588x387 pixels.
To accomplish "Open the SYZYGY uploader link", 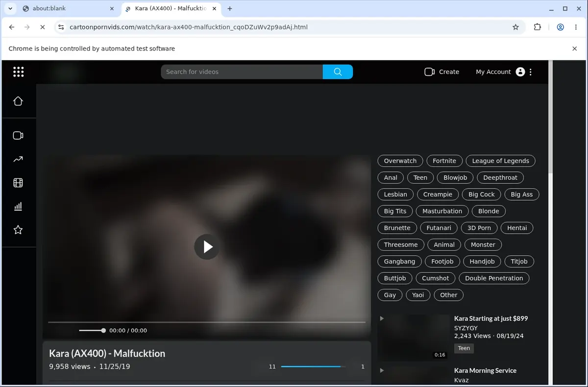I will point(466,328).
